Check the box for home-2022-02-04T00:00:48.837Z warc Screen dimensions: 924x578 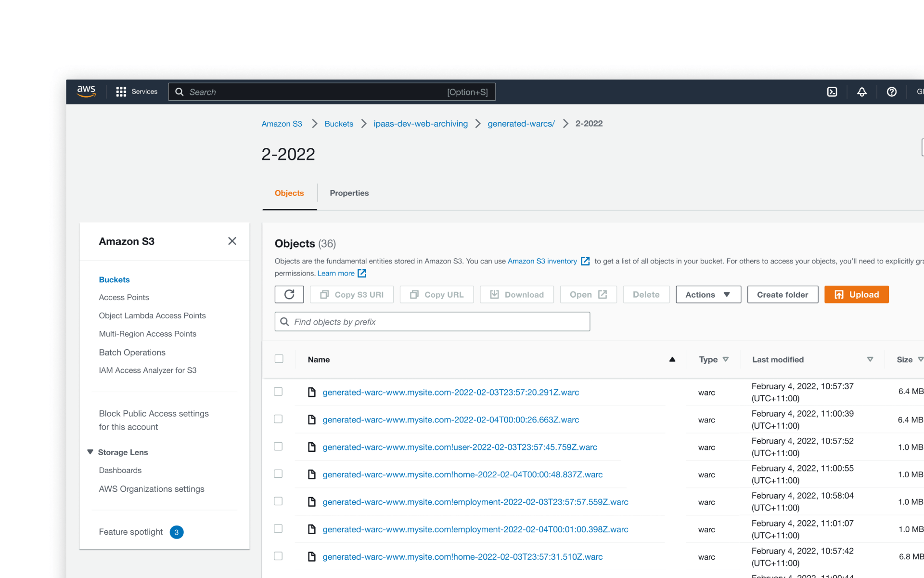point(278,474)
